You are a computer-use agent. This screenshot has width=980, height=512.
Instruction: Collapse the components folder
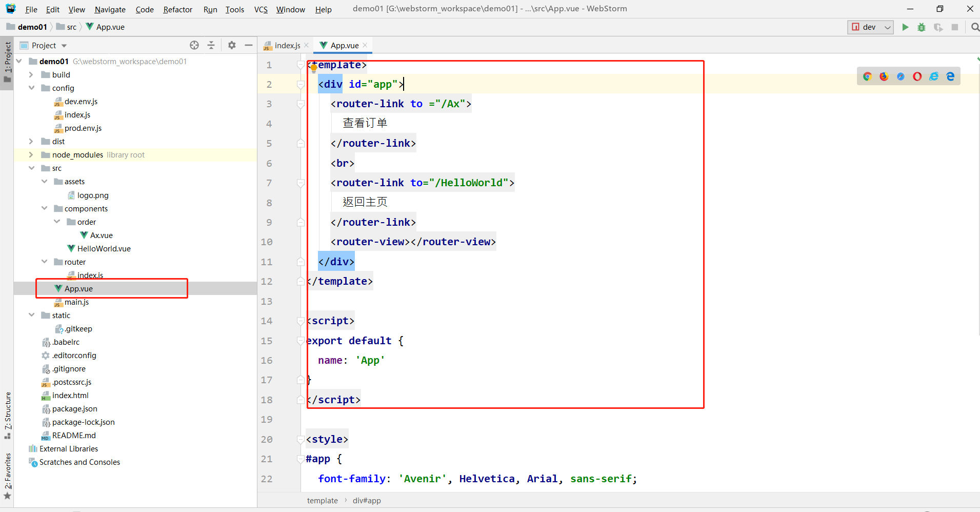click(44, 208)
